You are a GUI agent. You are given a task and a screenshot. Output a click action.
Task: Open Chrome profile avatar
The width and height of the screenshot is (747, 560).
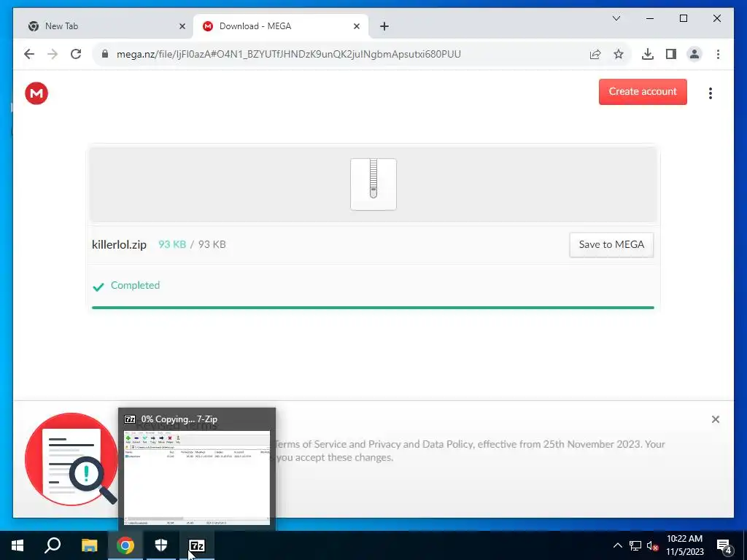[694, 54]
